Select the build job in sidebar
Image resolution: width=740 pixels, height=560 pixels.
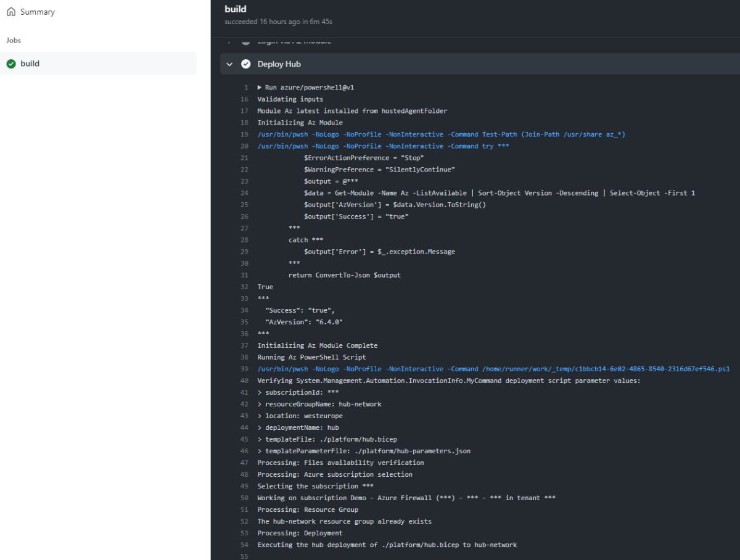coord(99,64)
